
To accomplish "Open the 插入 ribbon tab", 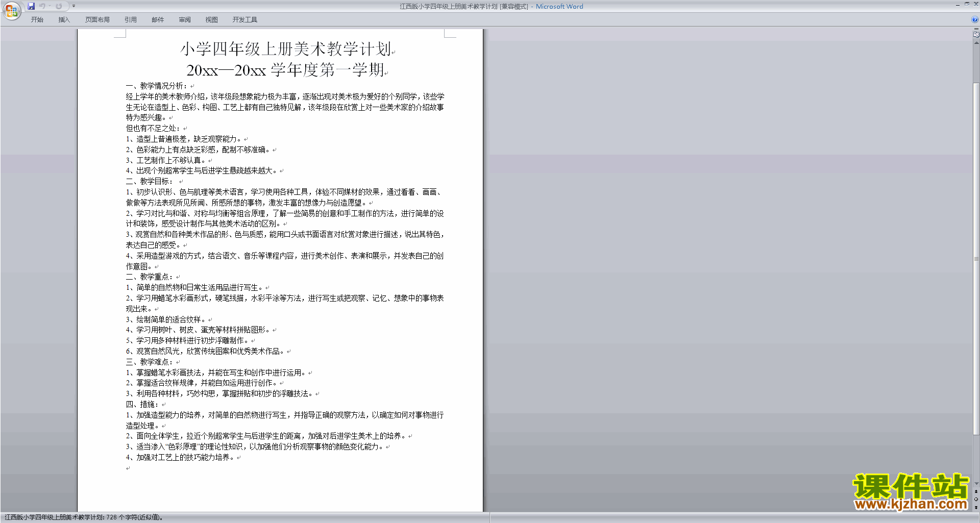I will [x=64, y=19].
